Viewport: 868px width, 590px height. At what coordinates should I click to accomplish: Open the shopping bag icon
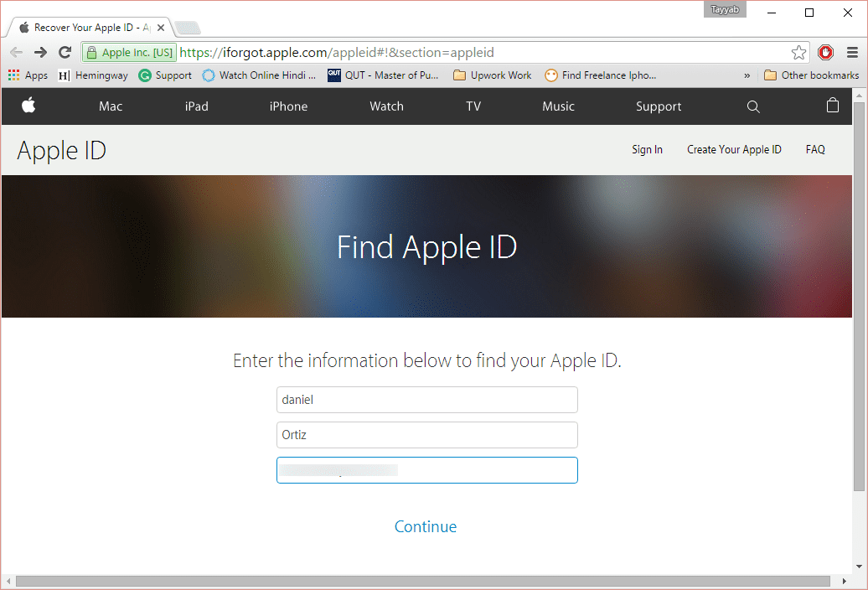pos(832,106)
